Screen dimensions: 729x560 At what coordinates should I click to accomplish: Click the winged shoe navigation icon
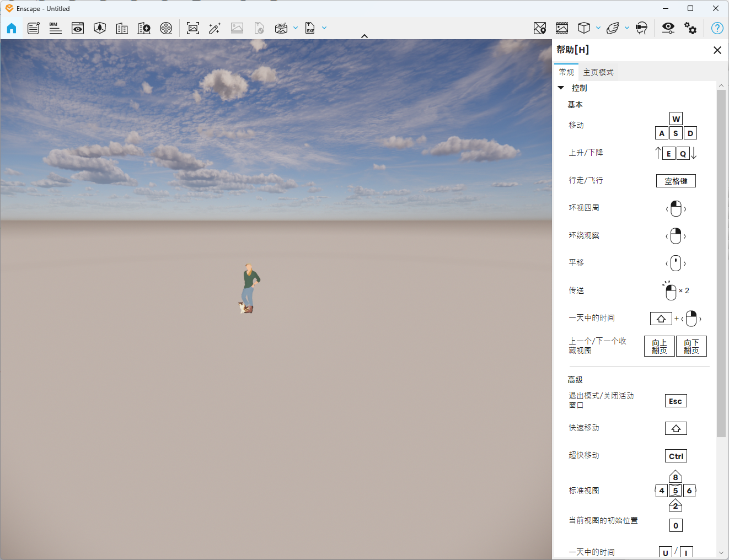(613, 28)
